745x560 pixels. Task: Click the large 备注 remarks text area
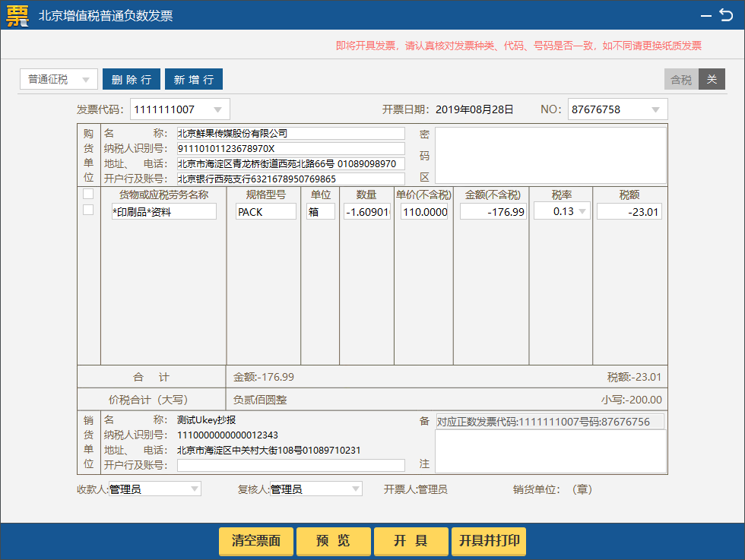coord(550,451)
